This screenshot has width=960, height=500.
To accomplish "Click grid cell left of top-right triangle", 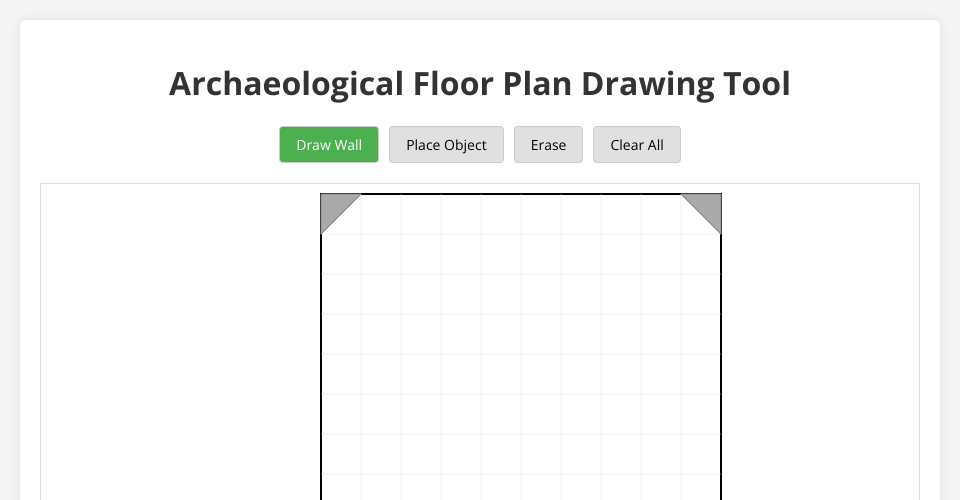I will click(x=661, y=214).
